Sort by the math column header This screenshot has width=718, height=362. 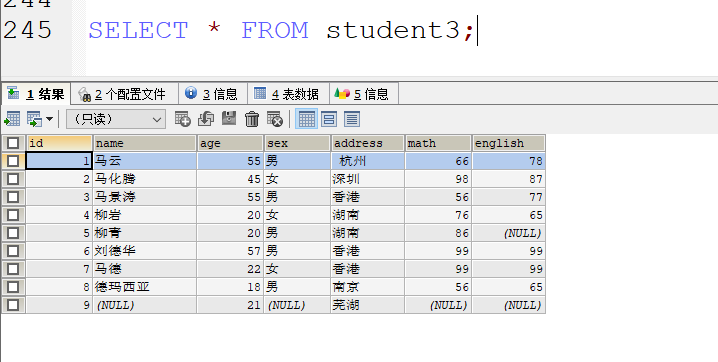(439, 143)
